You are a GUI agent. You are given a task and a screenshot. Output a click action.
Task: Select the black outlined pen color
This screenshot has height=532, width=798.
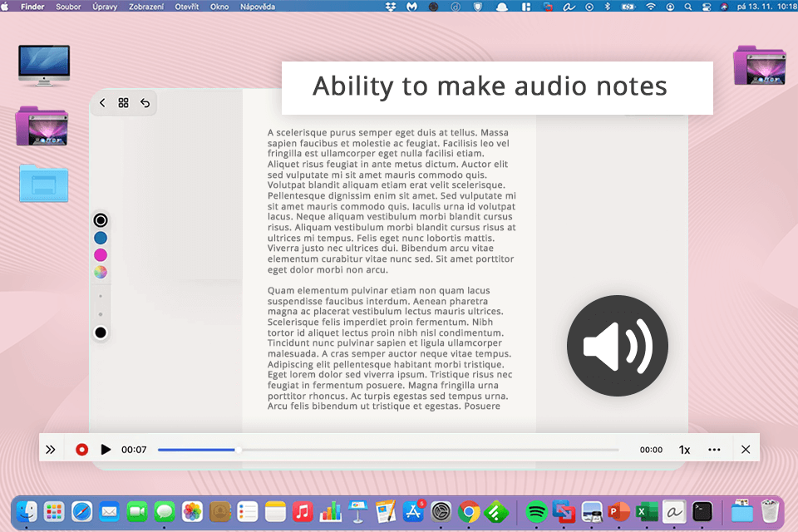[101, 220]
